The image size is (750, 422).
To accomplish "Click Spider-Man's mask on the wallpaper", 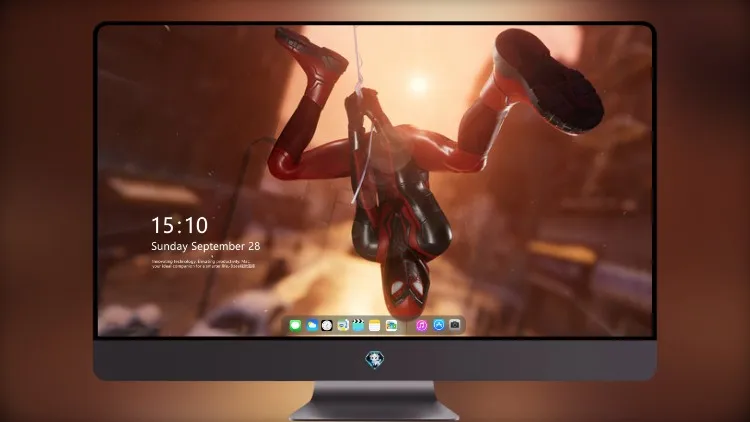I will pyautogui.click(x=406, y=287).
